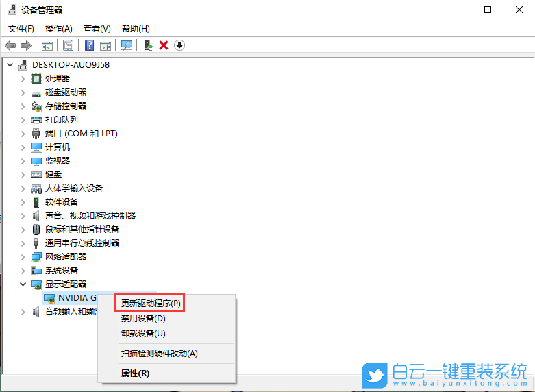Click the 处理器 processor chip icon

36,79
